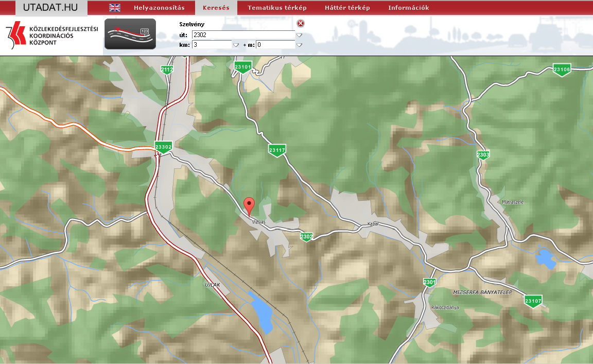
Task: Click the red location pin marker
Action: pos(249,206)
